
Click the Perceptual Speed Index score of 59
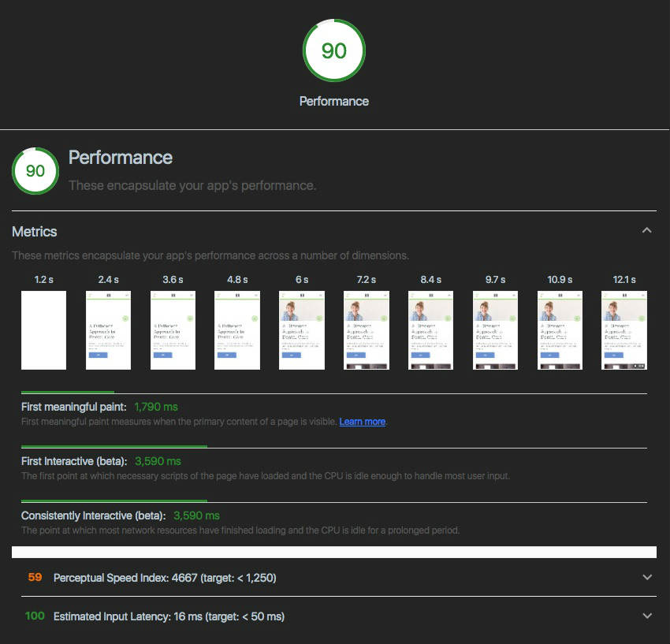click(34, 577)
